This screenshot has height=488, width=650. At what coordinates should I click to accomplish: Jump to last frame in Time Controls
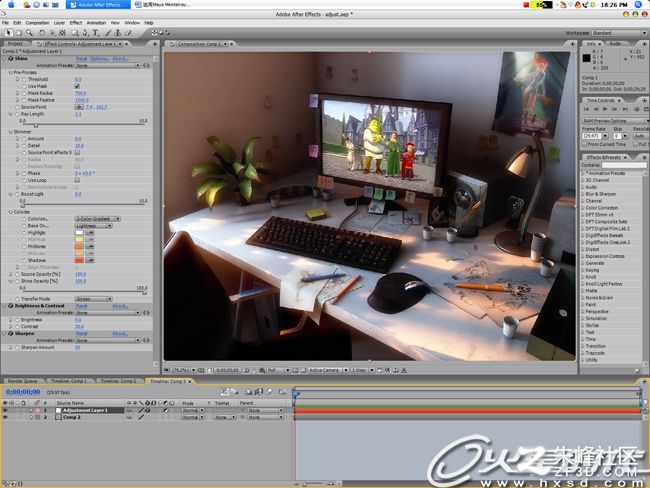(626, 109)
